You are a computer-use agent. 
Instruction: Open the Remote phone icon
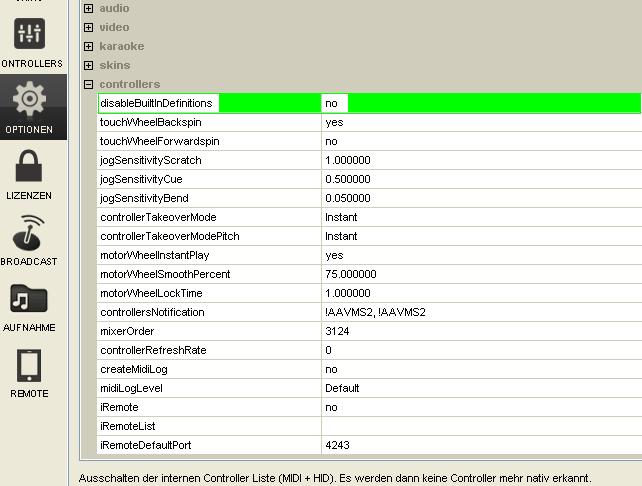[x=29, y=365]
